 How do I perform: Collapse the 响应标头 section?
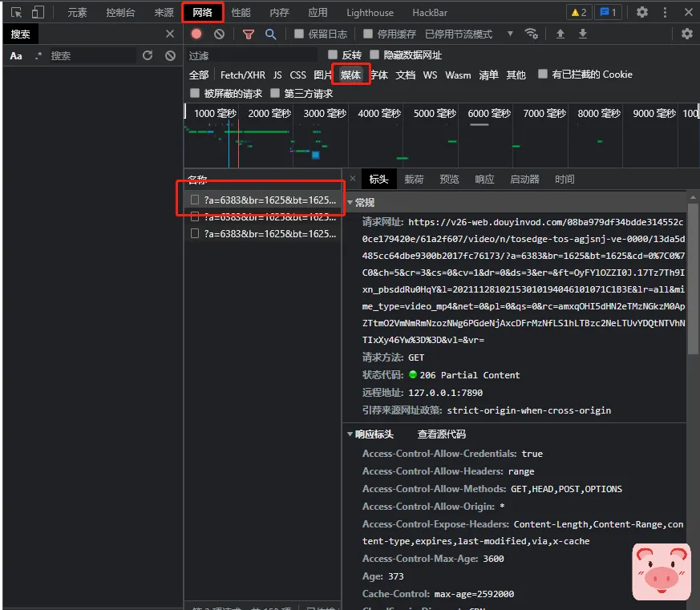point(350,434)
